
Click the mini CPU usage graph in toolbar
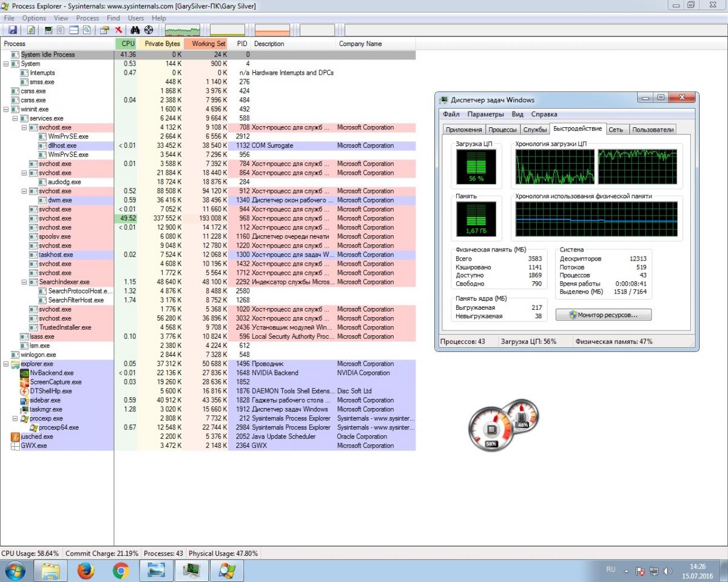pyautogui.click(x=182, y=30)
